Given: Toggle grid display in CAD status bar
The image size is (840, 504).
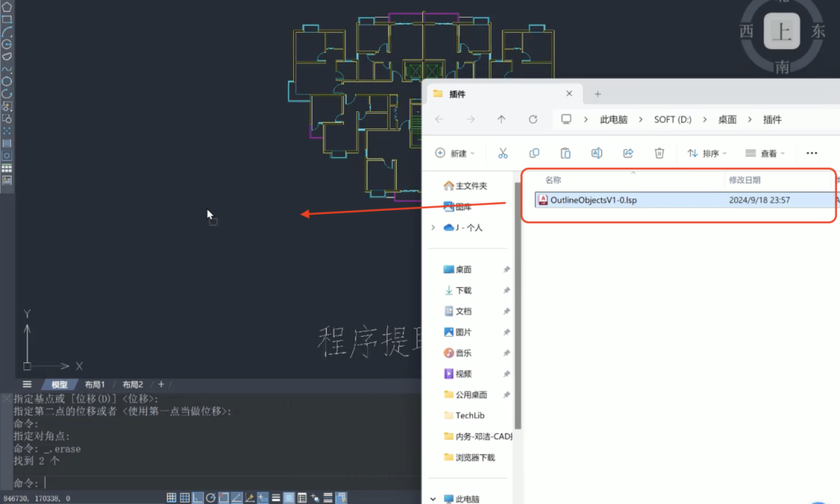Looking at the screenshot, I should (185, 498).
